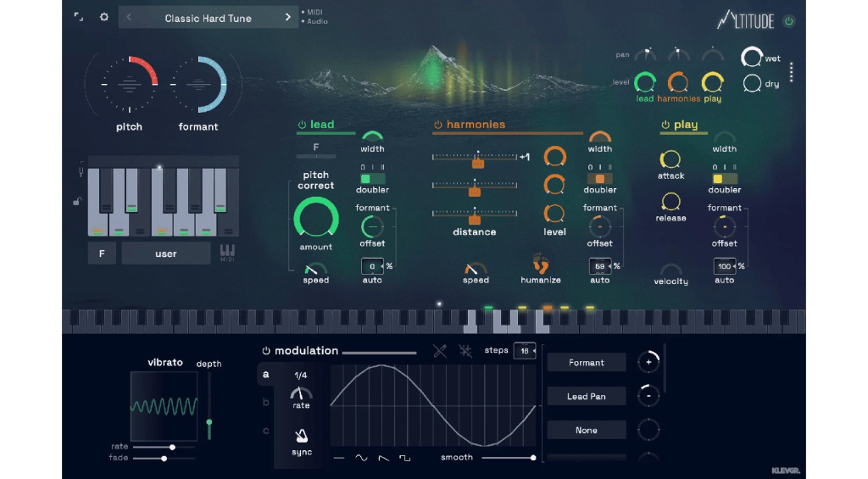Viewport: 868px width, 479px height.
Task: Click the lead width knob
Action: (372, 136)
